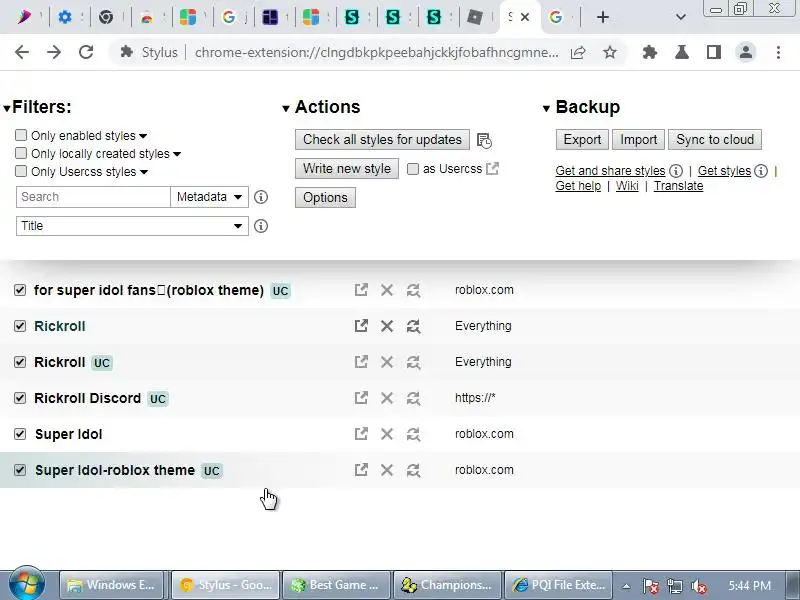Check updates for Rickroll Discord style
Image resolution: width=800 pixels, height=600 pixels.
[x=413, y=398]
